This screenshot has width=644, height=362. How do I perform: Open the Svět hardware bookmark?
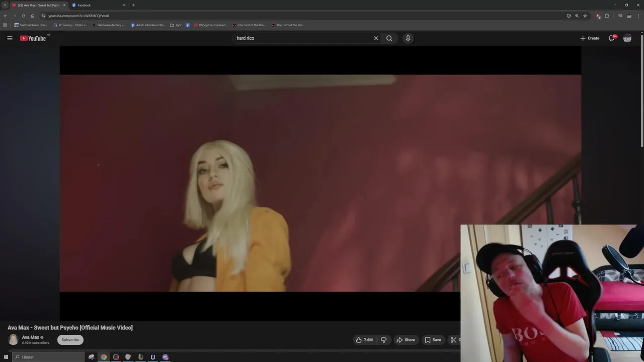[31, 25]
